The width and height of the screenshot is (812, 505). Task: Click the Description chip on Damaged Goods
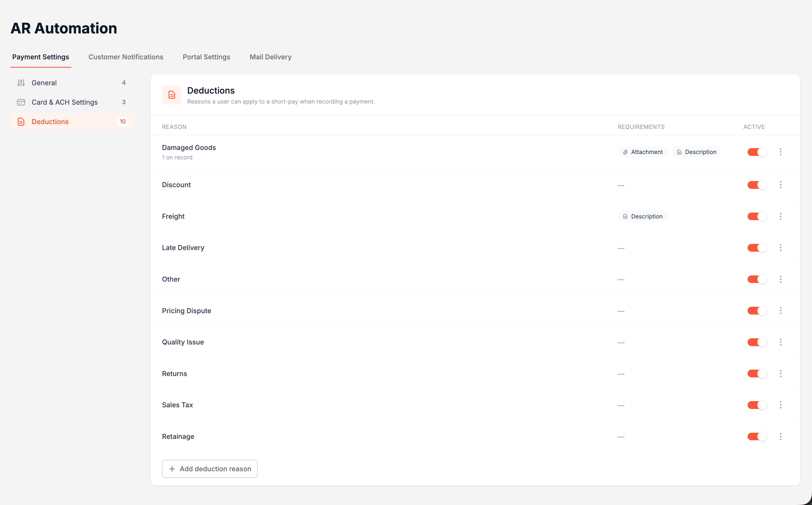pos(696,152)
